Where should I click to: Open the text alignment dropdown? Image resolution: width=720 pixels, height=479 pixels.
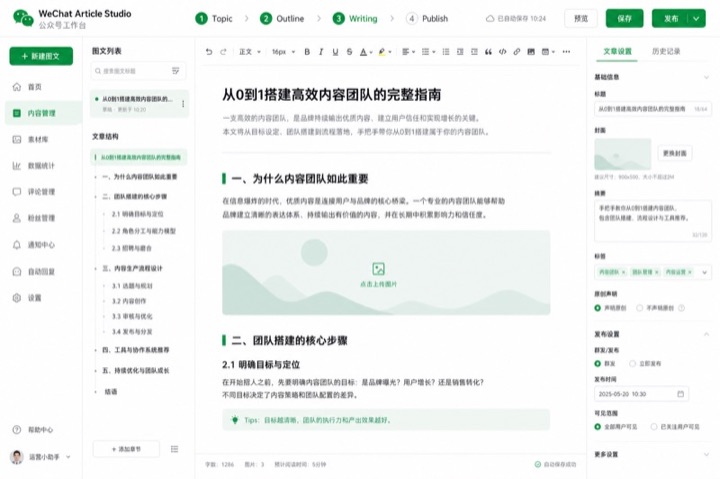pyautogui.click(x=408, y=52)
